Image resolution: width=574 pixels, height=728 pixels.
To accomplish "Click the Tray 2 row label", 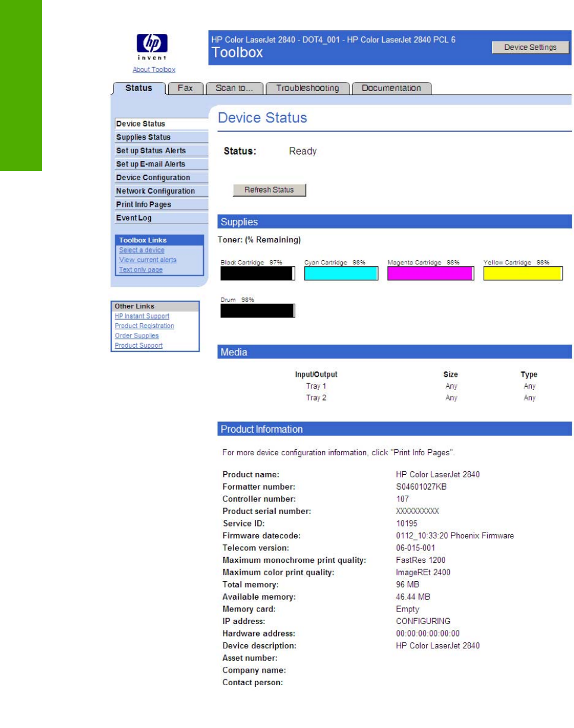I will point(316,398).
